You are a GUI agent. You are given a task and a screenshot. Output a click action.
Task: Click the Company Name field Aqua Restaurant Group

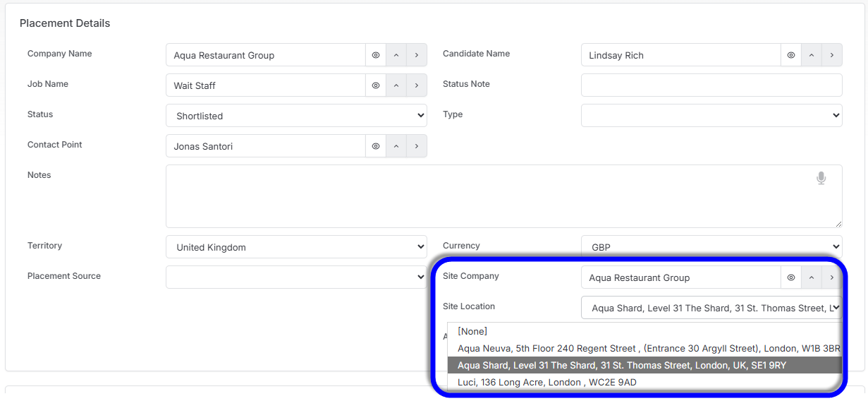click(266, 55)
